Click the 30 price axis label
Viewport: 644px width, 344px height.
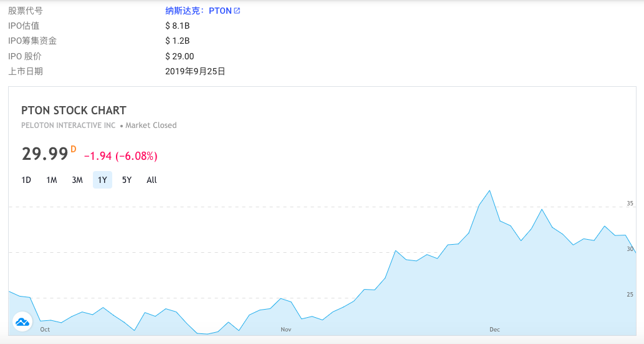[630, 249]
